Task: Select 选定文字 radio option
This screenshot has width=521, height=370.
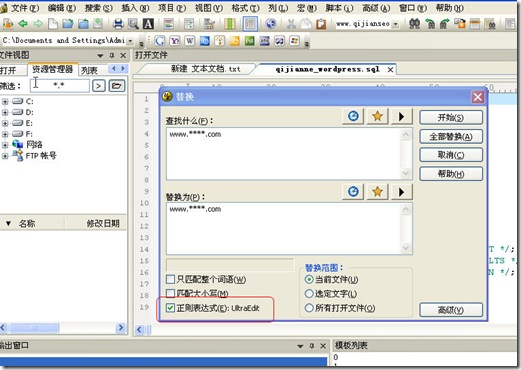Action: coord(309,293)
